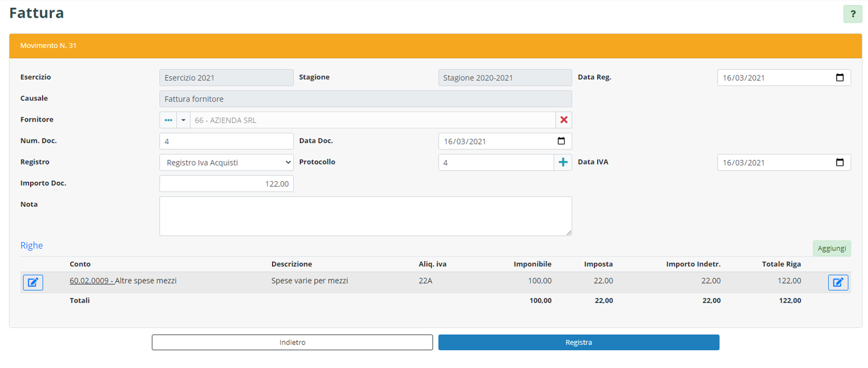Image resolution: width=868 pixels, height=368 pixels.
Task: Click left edit icon on Altre spese mezzi row
Action: [x=33, y=283]
